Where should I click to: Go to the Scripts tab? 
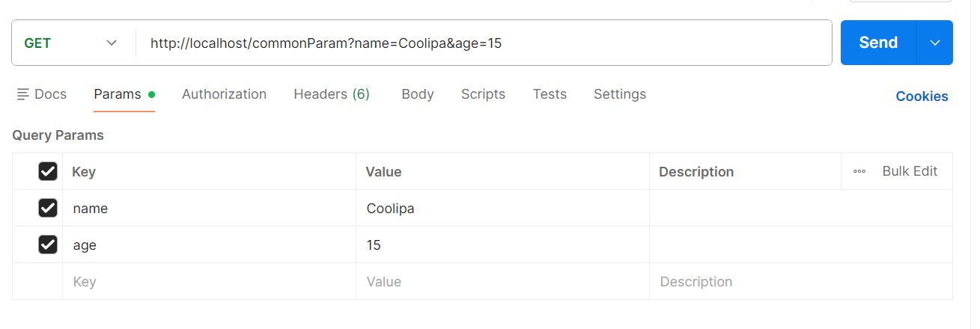coord(483,94)
